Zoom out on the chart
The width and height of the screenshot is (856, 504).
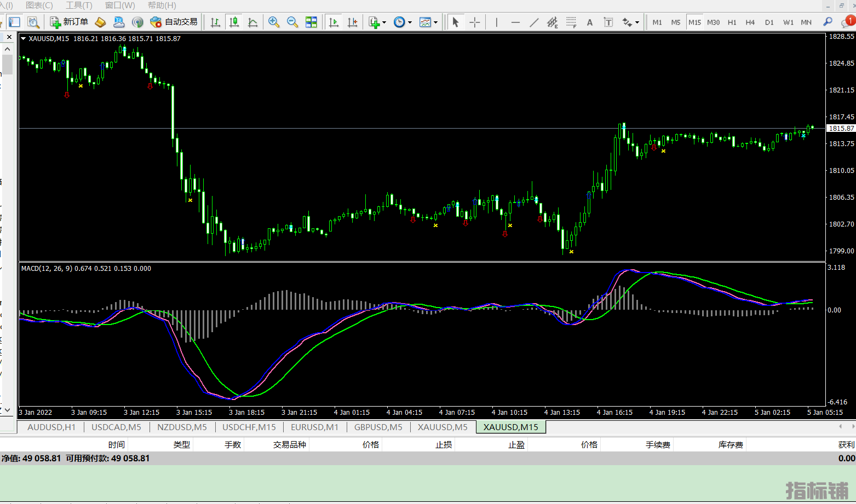[292, 22]
